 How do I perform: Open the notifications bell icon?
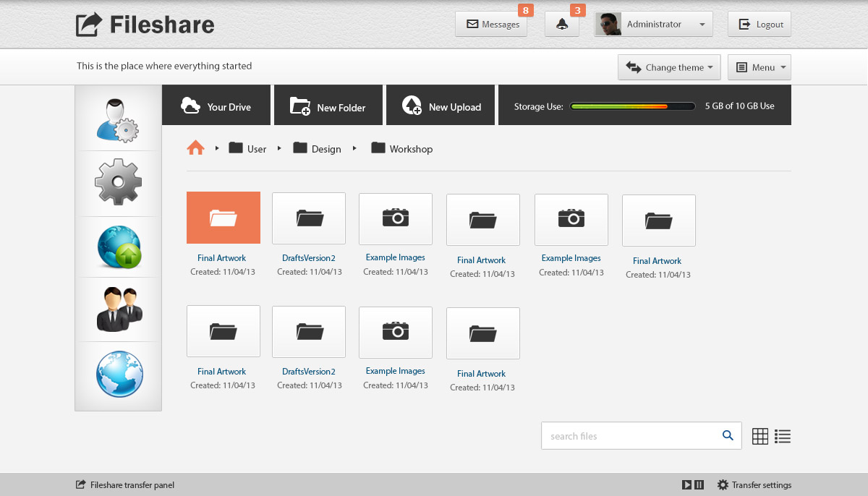(561, 25)
